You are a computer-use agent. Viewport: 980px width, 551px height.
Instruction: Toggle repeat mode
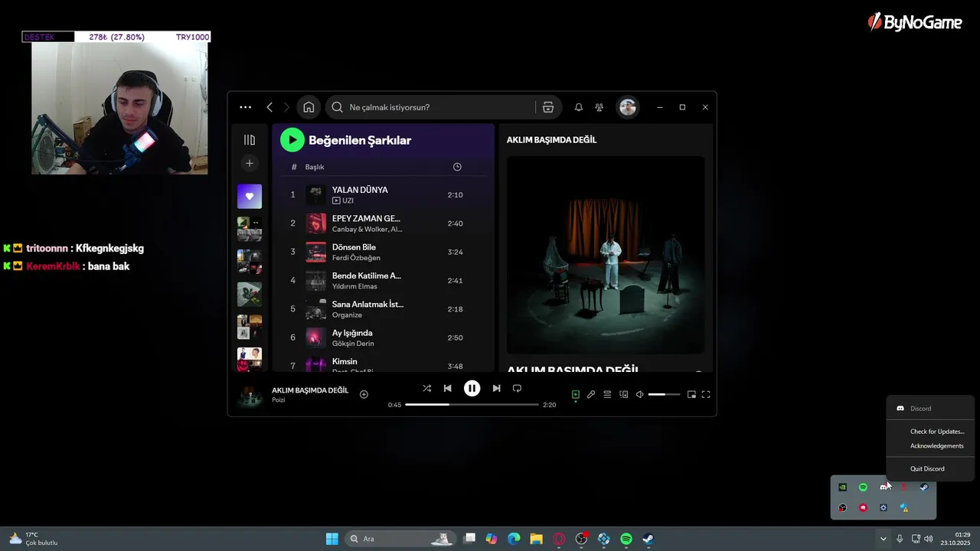tap(517, 389)
